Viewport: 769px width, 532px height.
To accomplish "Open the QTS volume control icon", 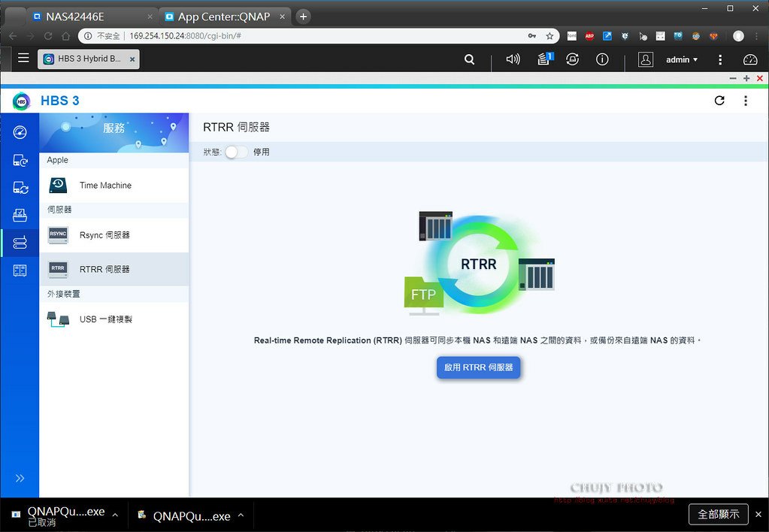I will pos(513,59).
